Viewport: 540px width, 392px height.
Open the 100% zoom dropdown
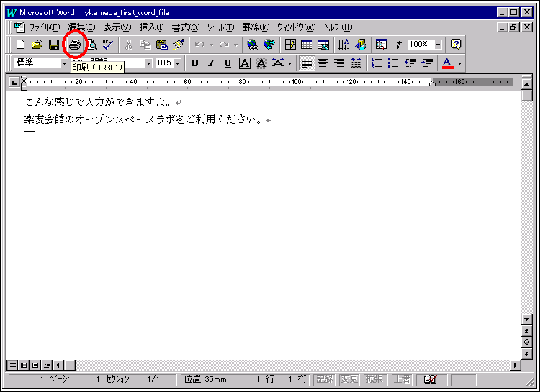pos(438,45)
